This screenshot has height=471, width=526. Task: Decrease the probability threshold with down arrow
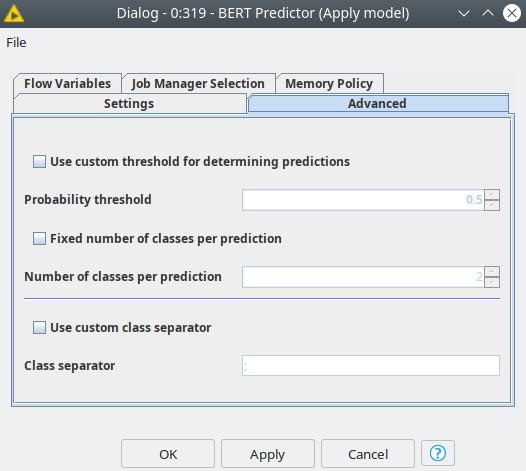click(x=492, y=205)
